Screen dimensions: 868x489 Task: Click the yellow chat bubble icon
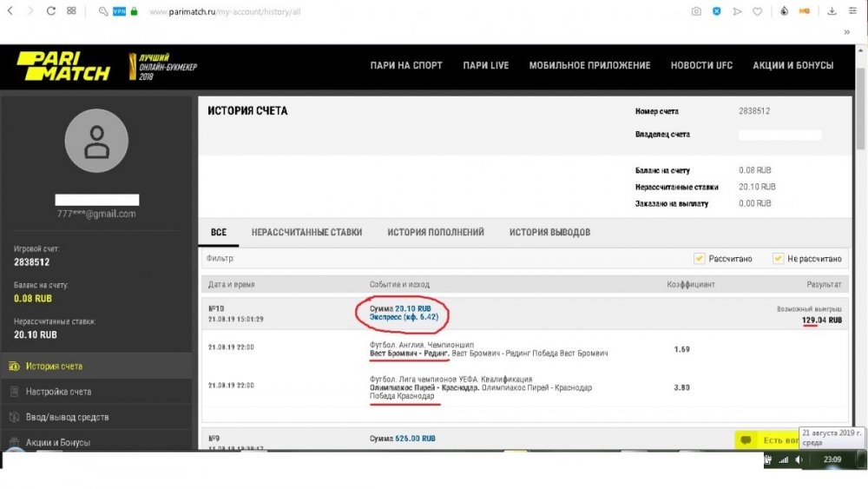[x=745, y=440]
